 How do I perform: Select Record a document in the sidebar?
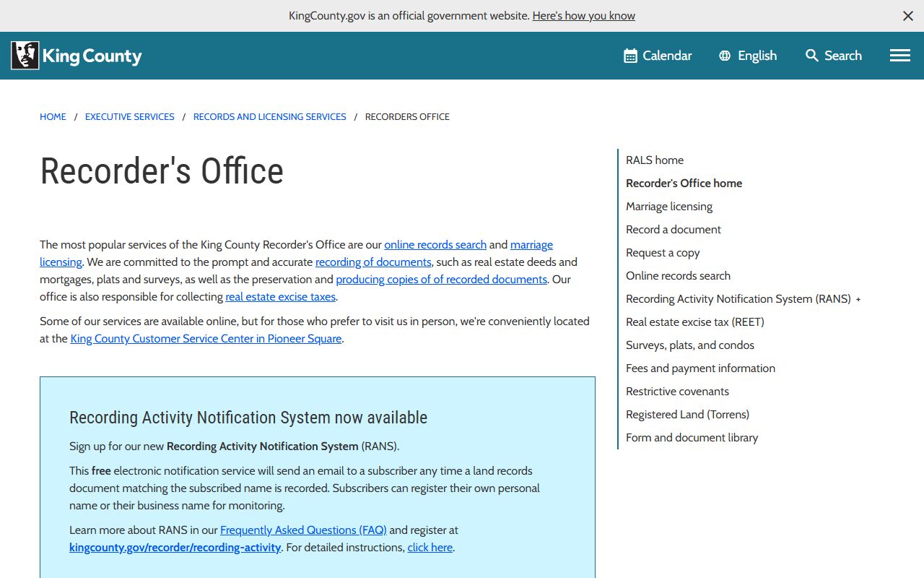click(x=674, y=230)
